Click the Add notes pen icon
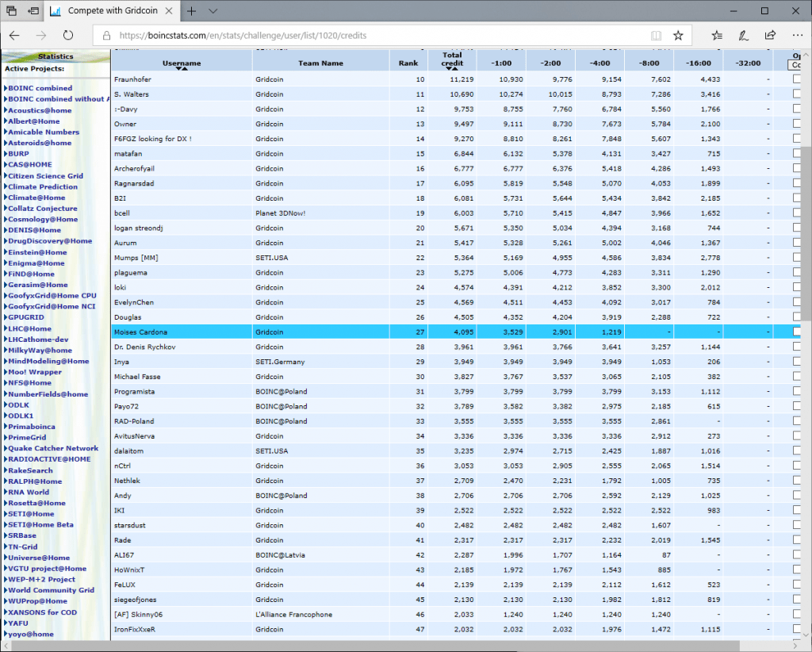Screen dimensions: 812x652 [x=743, y=36]
